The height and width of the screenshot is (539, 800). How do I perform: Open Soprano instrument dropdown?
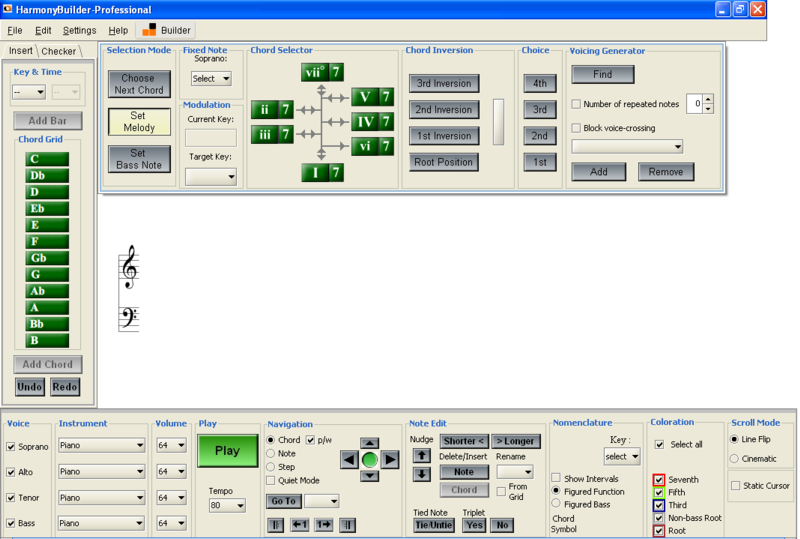pos(102,446)
